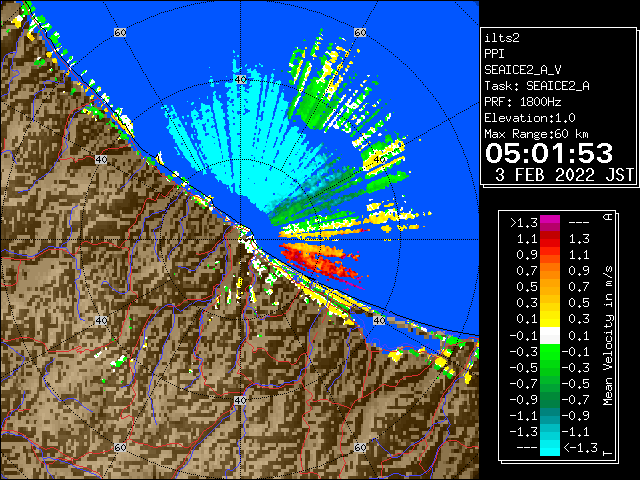Image resolution: width=640 pixels, height=480 pixels.
Task: Click the "<-1.3" legend value
Action: pyautogui.click(x=580, y=447)
